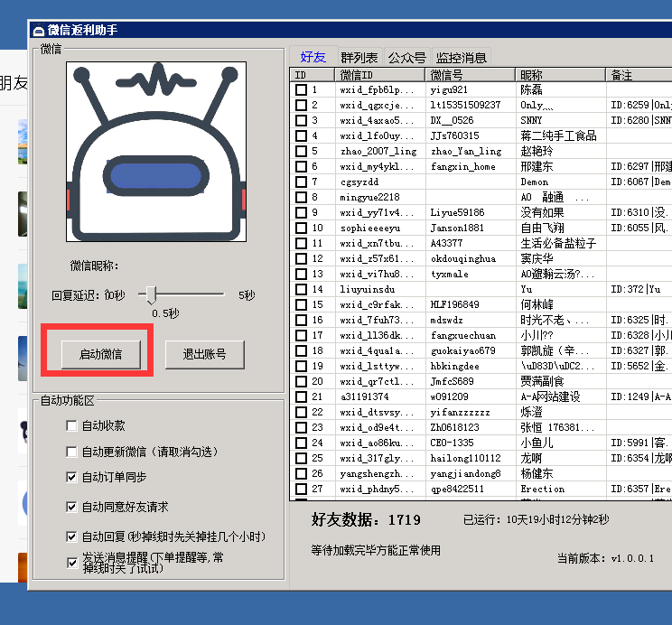This screenshot has width=672, height=625.
Task: Click the 昵称 column header
Action: pos(561,75)
